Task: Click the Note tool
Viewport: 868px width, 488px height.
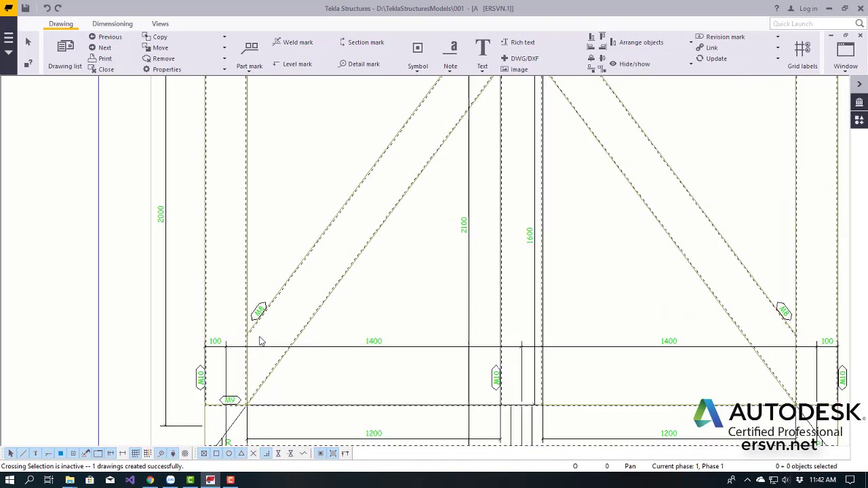Action: 450,55
